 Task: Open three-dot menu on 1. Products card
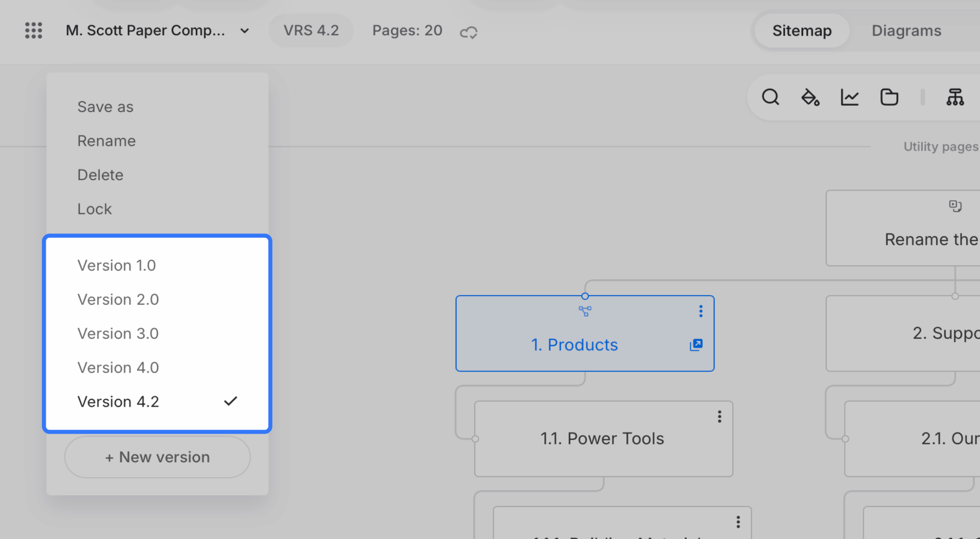coord(701,311)
